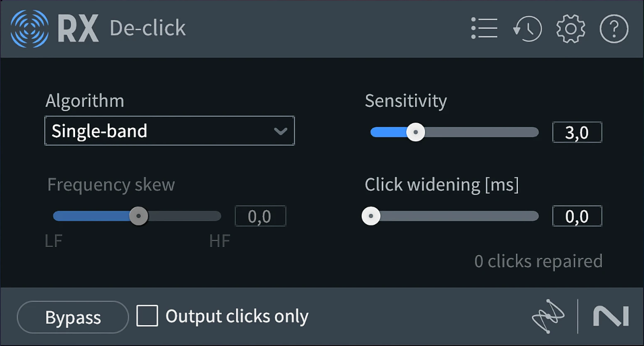The width and height of the screenshot is (644, 346).
Task: Click the iZotope logo icon
Action: [548, 316]
